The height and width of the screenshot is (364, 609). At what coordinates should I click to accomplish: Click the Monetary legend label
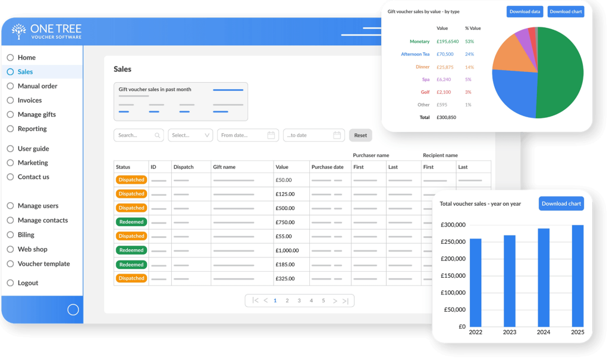pyautogui.click(x=419, y=42)
